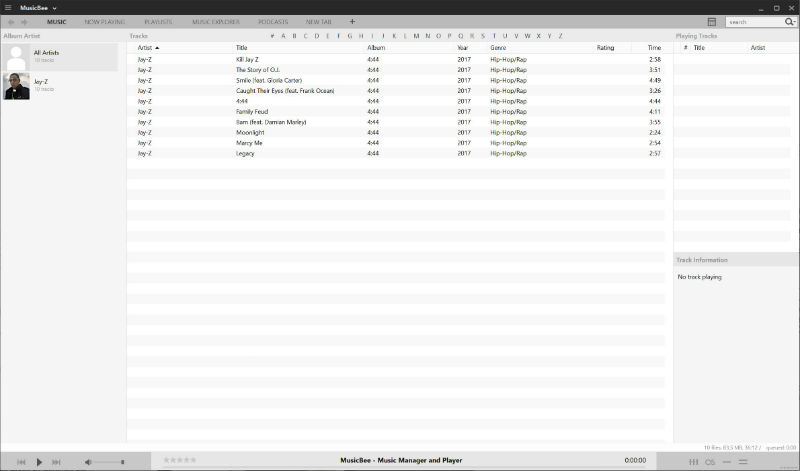Select 'Bam (feat. Damian Marley)' track
The image size is (800, 471).
coord(271,122)
